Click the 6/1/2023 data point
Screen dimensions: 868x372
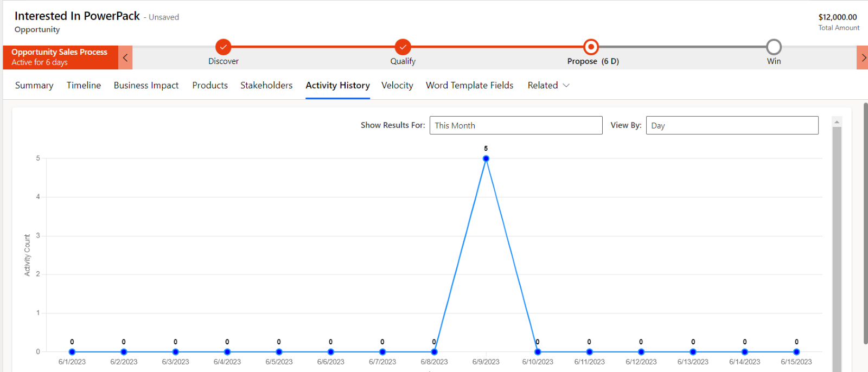coord(72,352)
